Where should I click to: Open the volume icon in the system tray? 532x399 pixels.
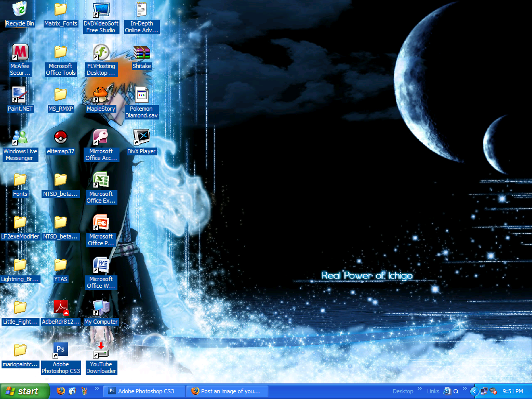(x=493, y=391)
